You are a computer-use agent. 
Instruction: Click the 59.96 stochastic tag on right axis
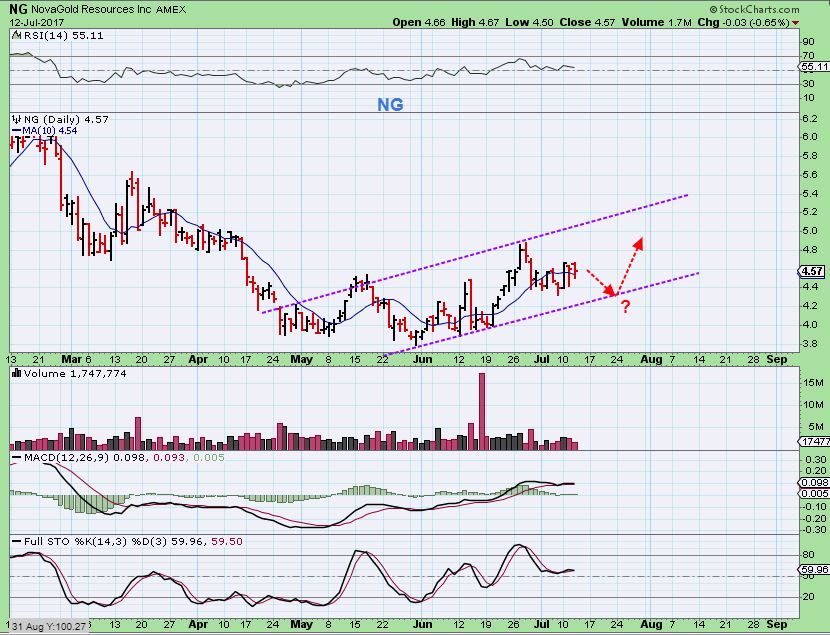tap(814, 569)
